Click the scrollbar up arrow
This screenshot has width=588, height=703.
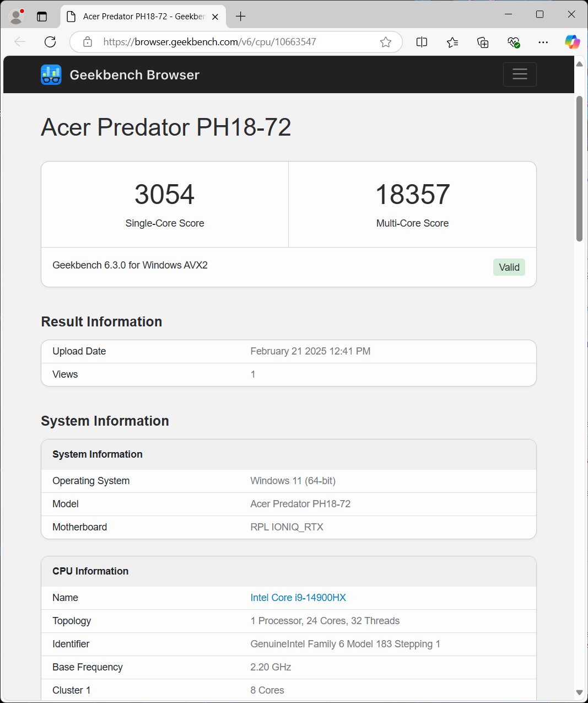579,64
